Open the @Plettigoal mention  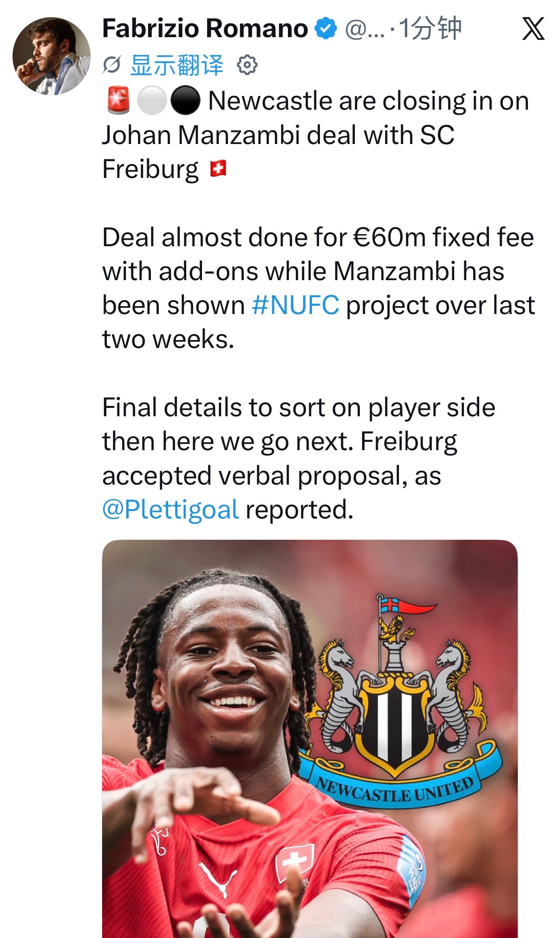tap(170, 510)
